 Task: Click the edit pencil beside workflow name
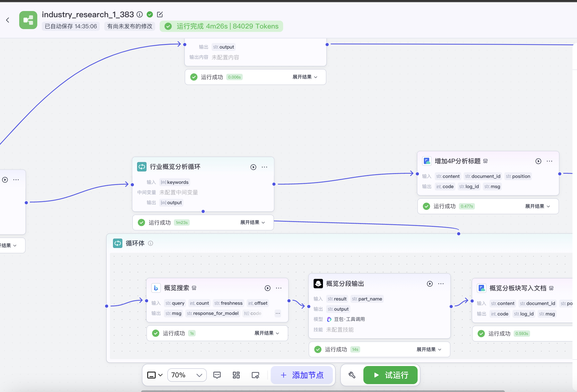[160, 14]
